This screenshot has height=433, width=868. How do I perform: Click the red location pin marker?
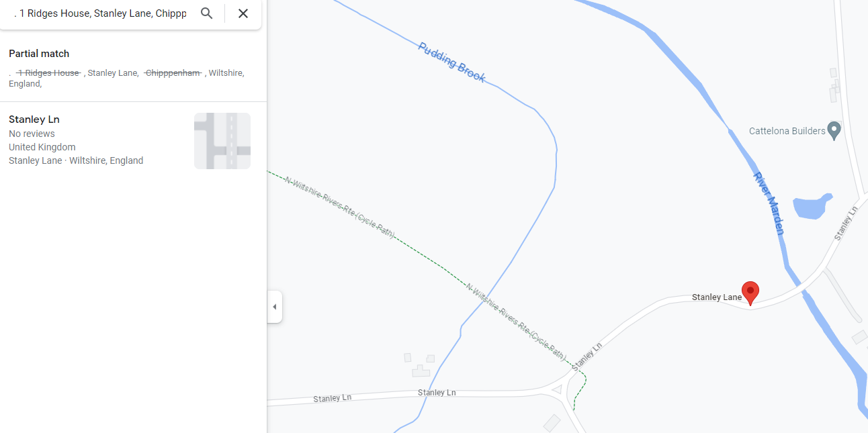point(750,293)
